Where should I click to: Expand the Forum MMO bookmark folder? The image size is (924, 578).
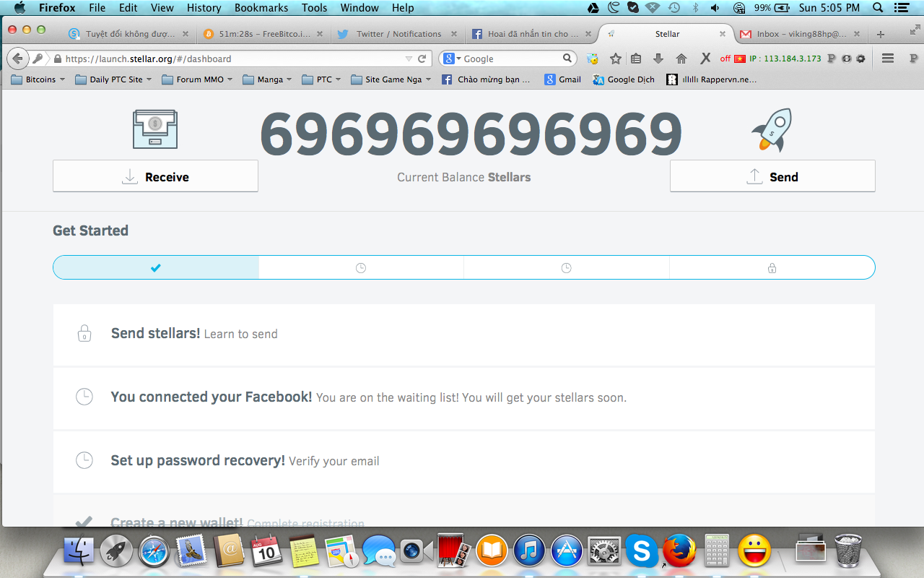197,79
